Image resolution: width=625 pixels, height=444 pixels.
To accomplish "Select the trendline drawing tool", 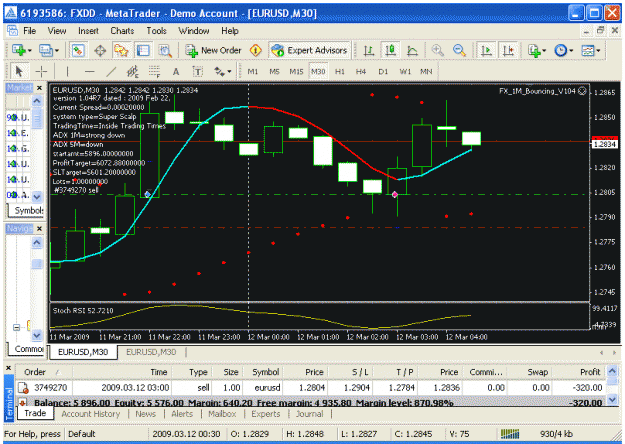I will (111, 72).
